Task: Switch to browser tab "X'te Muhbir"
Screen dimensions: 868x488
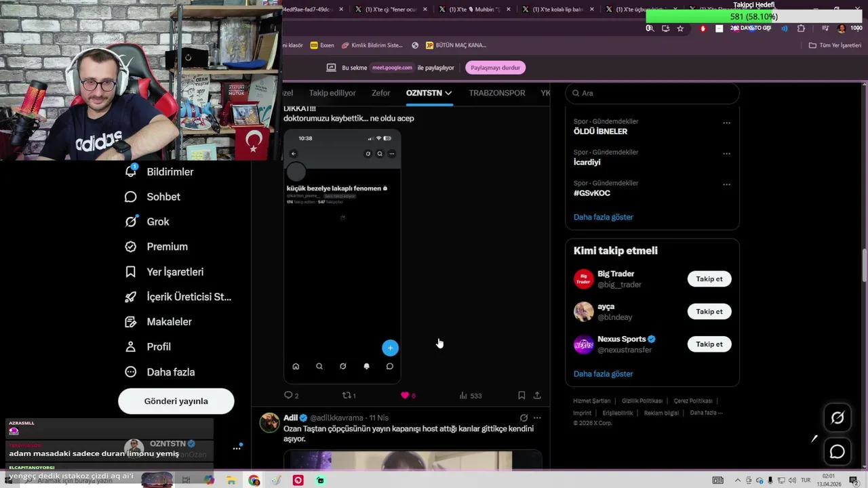Action: click(x=475, y=9)
